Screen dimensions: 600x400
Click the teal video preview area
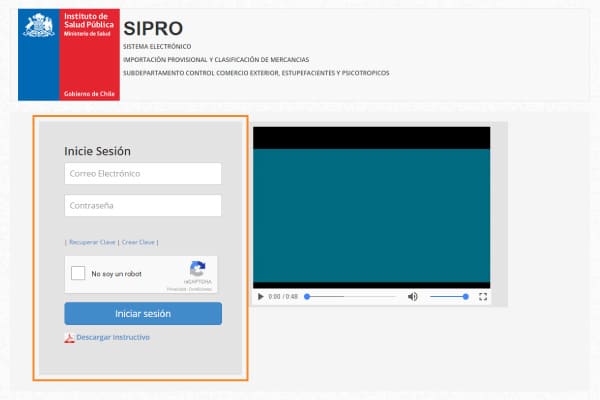click(x=371, y=215)
